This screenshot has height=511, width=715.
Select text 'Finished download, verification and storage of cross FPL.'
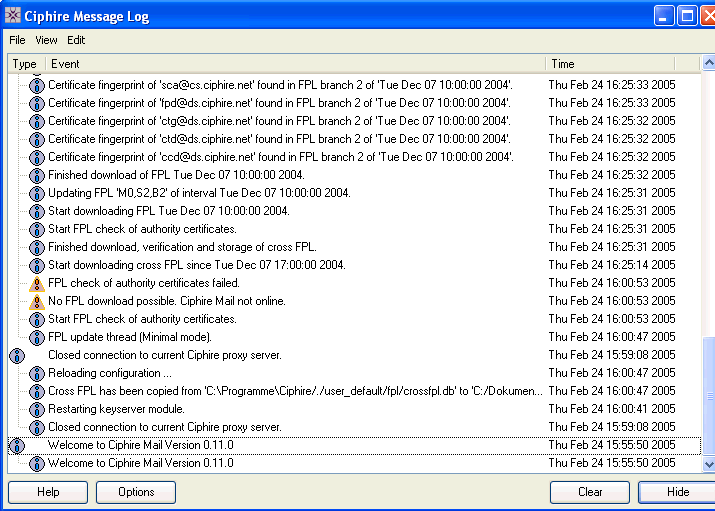pyautogui.click(x=182, y=247)
